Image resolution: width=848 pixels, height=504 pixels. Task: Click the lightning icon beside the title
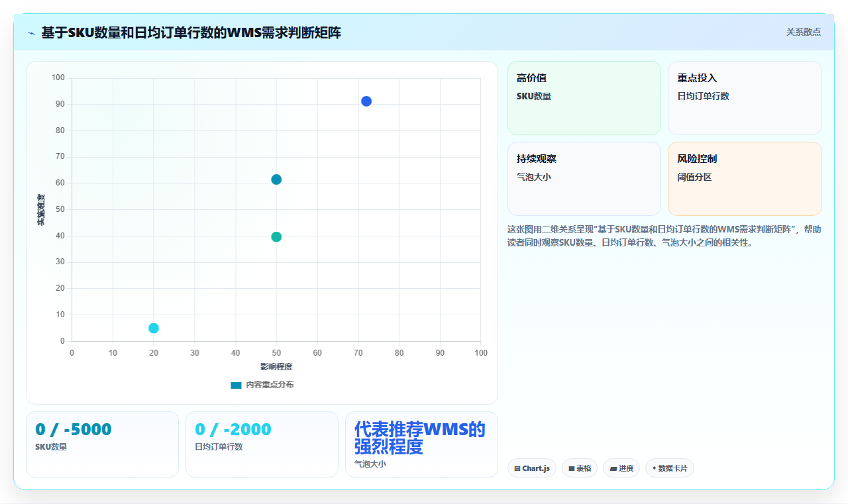point(31,32)
